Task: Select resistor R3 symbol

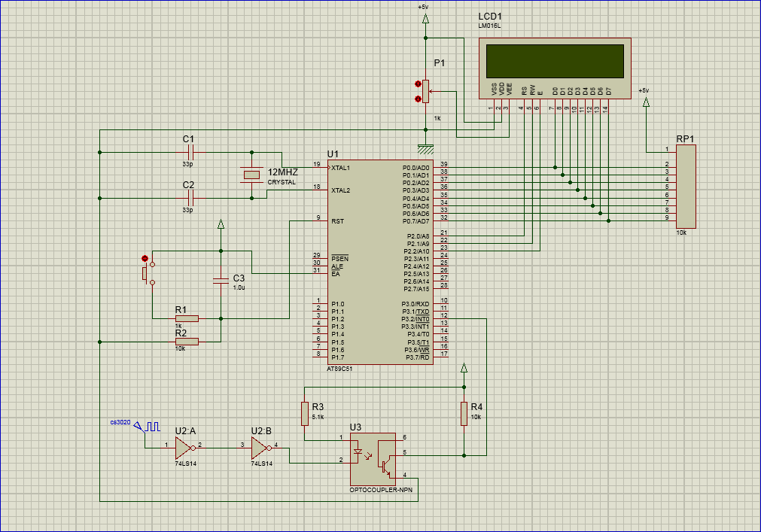Action: pos(304,414)
